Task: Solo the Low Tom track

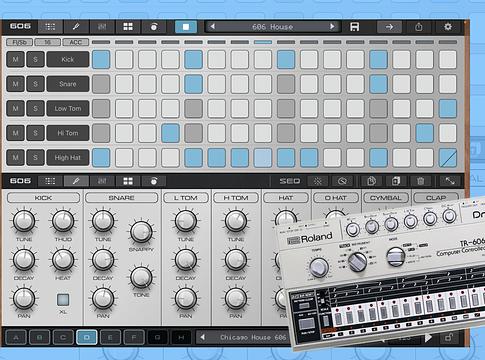Action: click(35, 108)
